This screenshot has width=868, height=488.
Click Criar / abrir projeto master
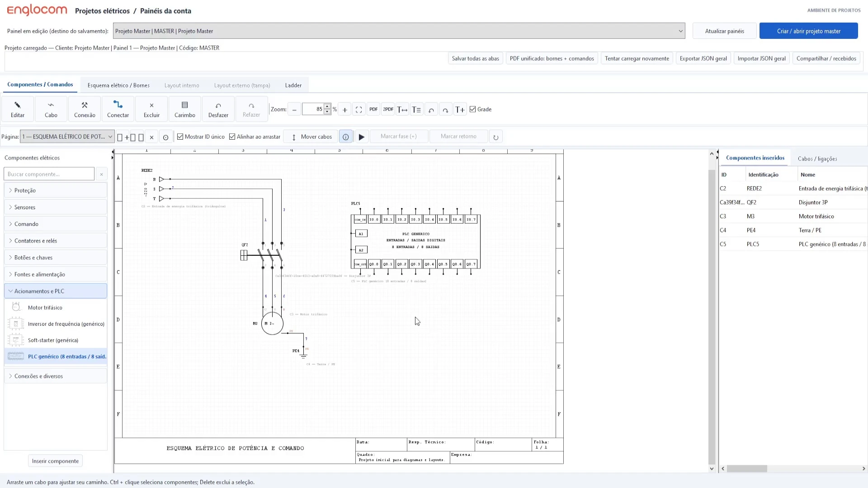point(809,31)
